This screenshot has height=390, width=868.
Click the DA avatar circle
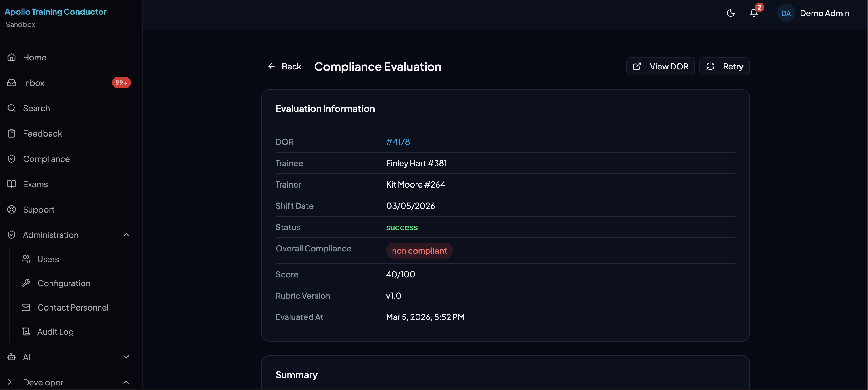tap(786, 13)
